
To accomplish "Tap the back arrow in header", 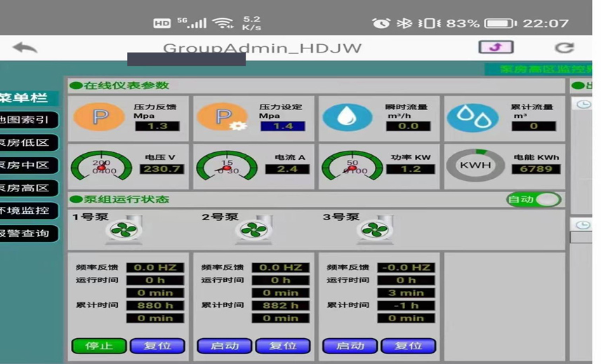I will pos(25,48).
